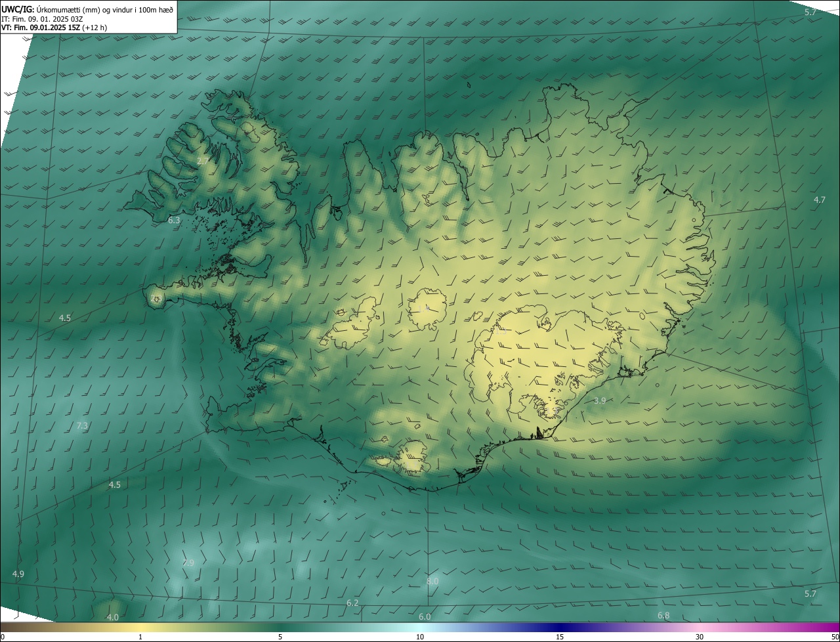Pick the yellow color above scale value 1
840x642 pixels.
[140, 628]
